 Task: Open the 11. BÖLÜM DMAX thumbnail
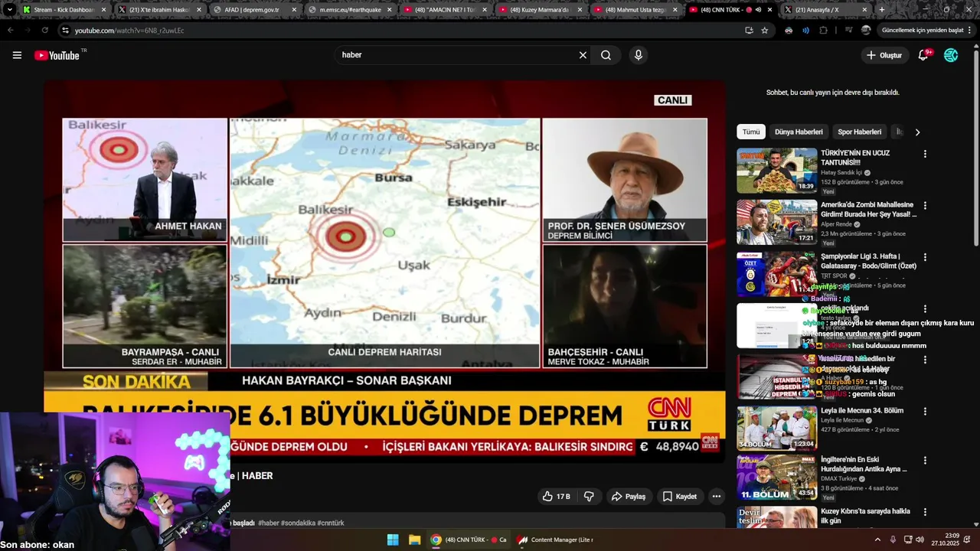pos(776,478)
